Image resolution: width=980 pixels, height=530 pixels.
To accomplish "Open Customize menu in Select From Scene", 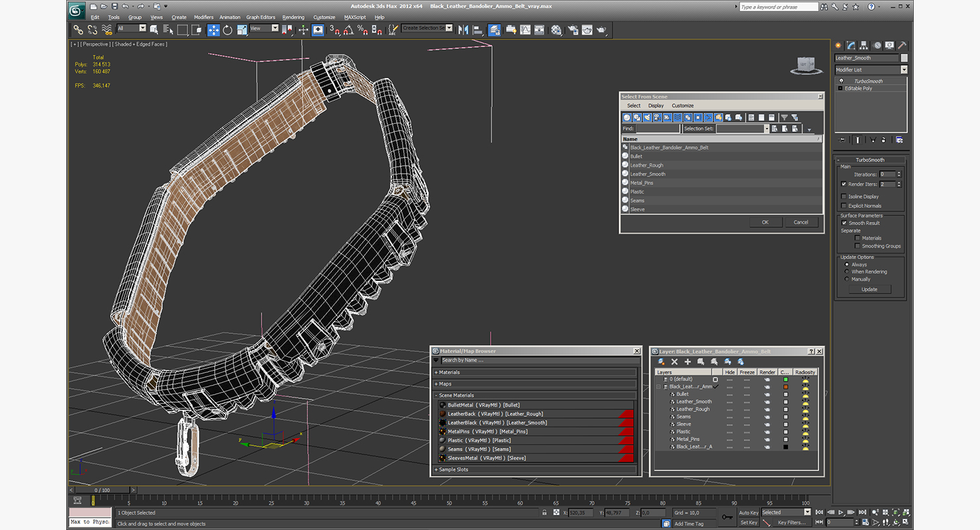I will (683, 105).
